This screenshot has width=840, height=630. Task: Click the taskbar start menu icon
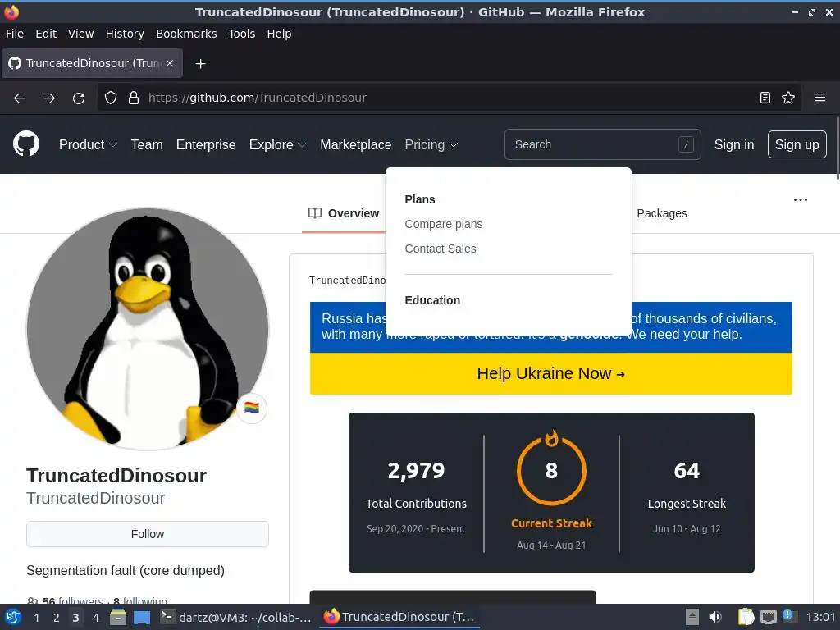pos(13,617)
